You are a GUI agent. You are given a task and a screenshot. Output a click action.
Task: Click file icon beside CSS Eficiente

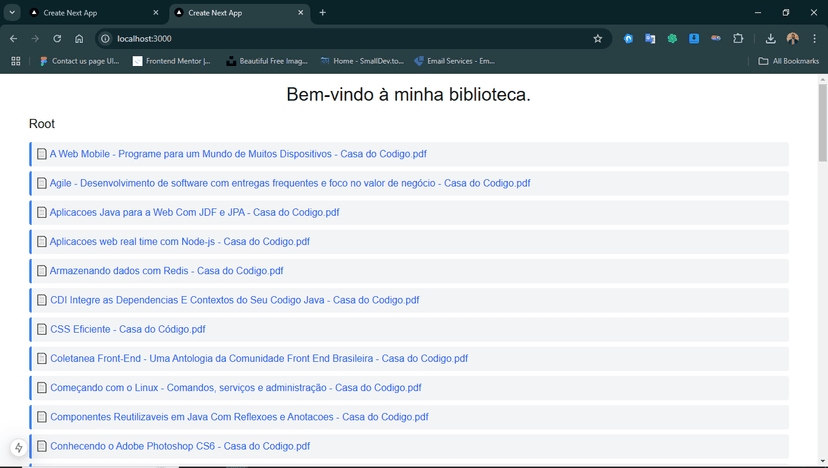click(x=42, y=329)
